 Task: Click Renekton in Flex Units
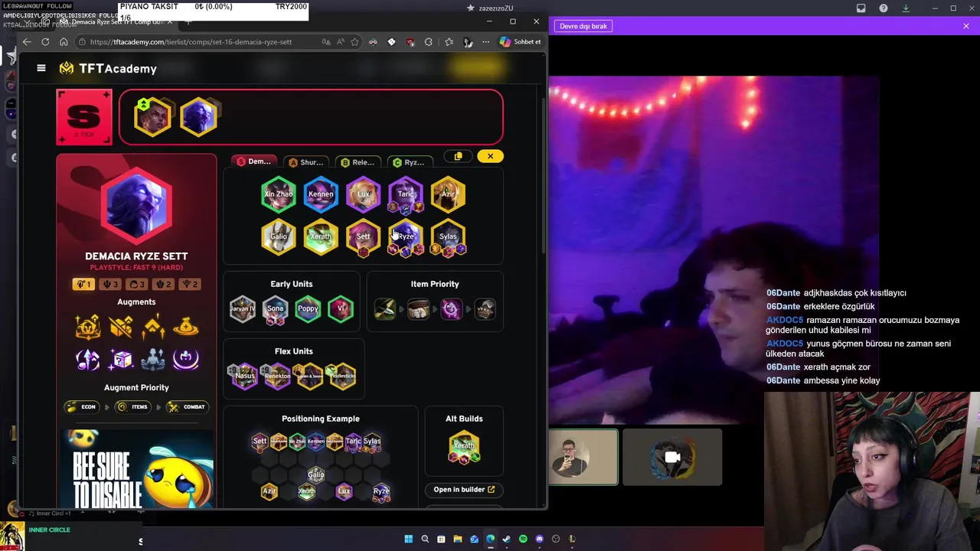[x=277, y=376]
